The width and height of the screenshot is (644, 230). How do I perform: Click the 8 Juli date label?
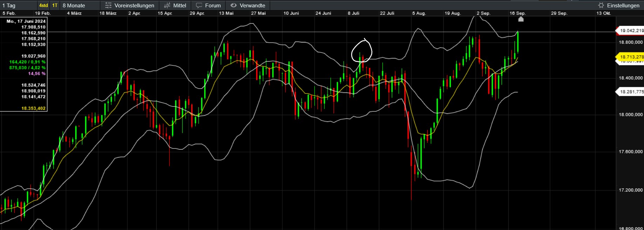click(354, 13)
